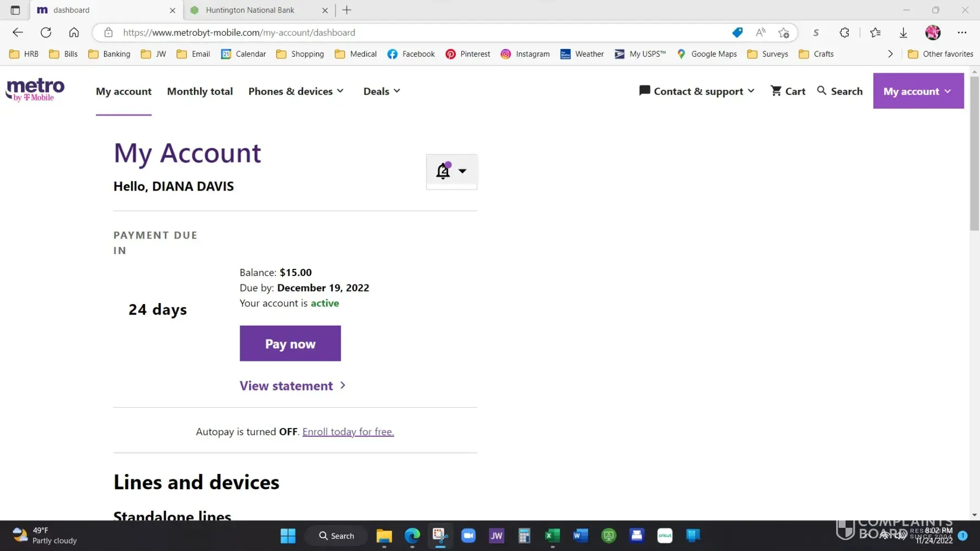Click Enroll today for free link
This screenshot has width=980, height=551.
tap(348, 431)
